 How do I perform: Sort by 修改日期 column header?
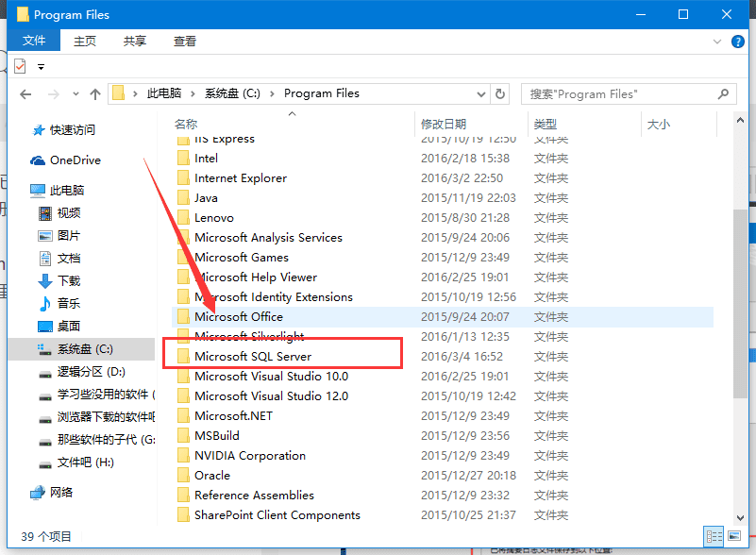444,125
